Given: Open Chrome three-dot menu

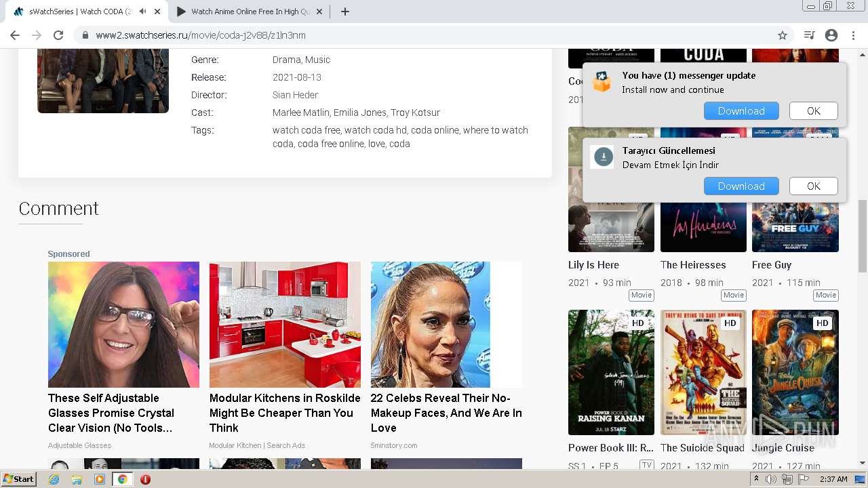Looking at the screenshot, I should tap(852, 35).
